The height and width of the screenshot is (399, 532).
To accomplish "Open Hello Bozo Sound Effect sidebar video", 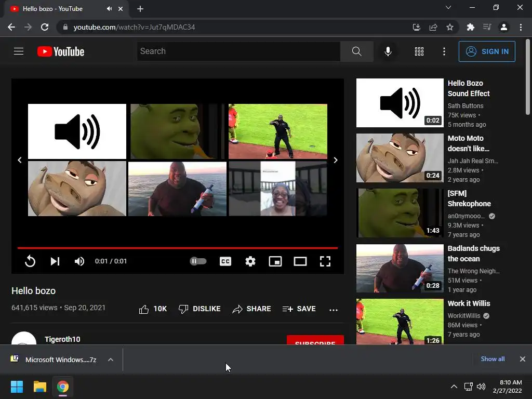I will click(400, 103).
